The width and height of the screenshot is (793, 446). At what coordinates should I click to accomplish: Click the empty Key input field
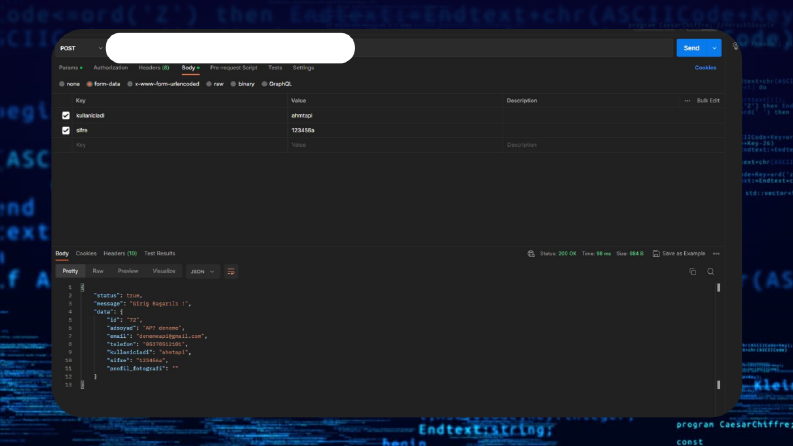click(x=180, y=145)
